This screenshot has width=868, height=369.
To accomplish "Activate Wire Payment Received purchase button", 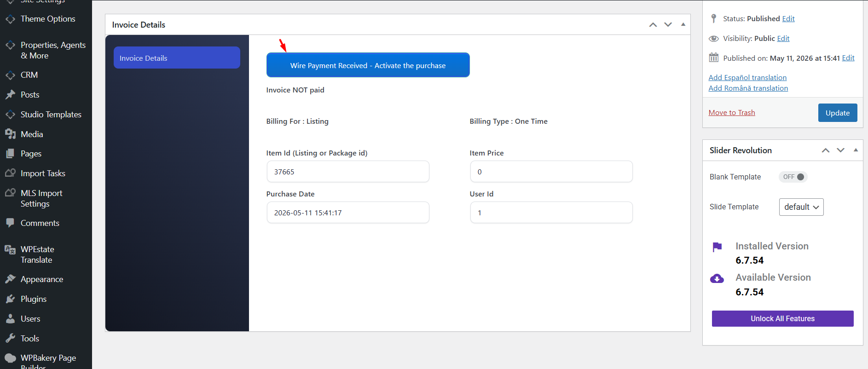I will (368, 65).
